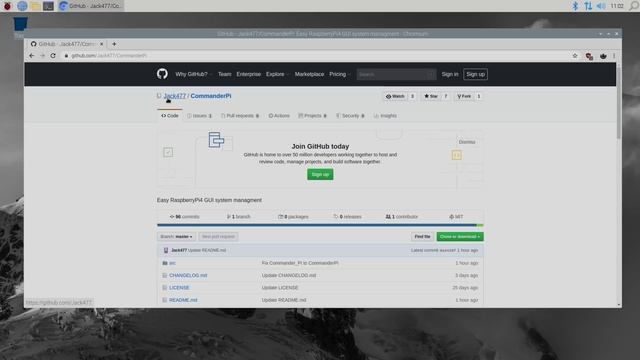Open the watchers count number beside Watch
This screenshot has width=640, height=360.
pyautogui.click(x=412, y=96)
